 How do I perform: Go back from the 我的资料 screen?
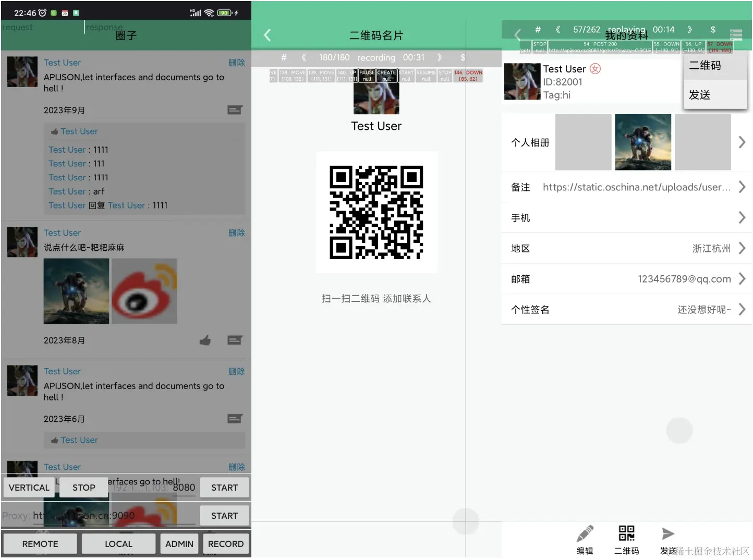point(517,35)
